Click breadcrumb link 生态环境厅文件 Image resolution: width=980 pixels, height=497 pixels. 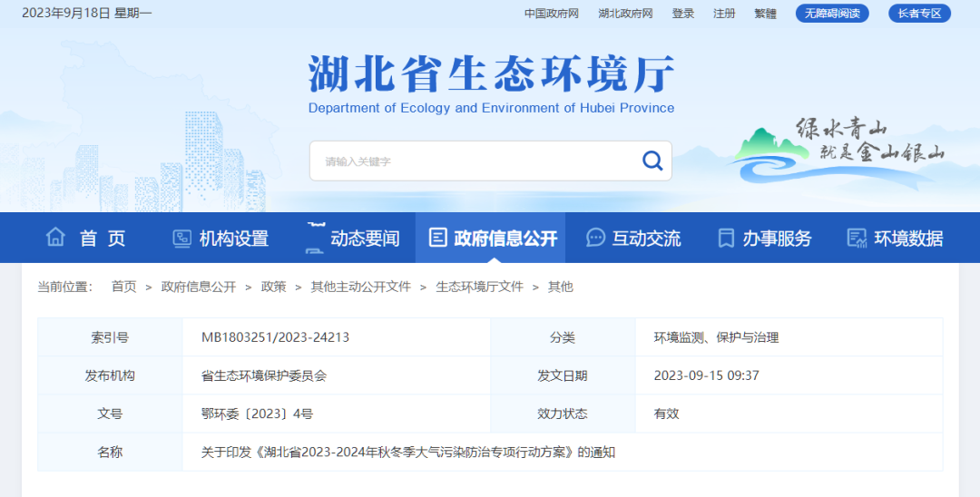(x=479, y=287)
